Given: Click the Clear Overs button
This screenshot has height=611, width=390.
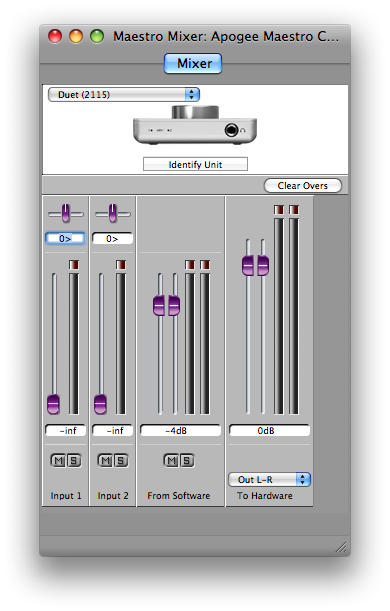Looking at the screenshot, I should (x=303, y=185).
